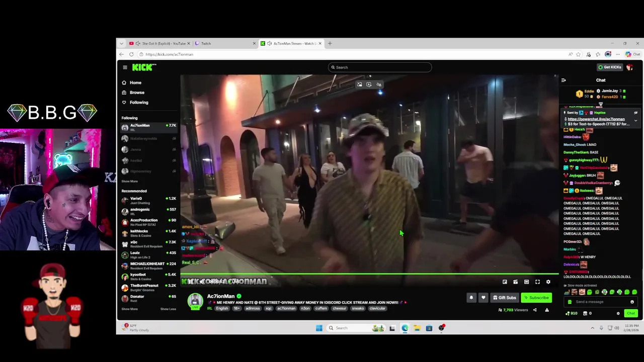Open the powerchat.live/ac7ionman link

tap(596, 119)
